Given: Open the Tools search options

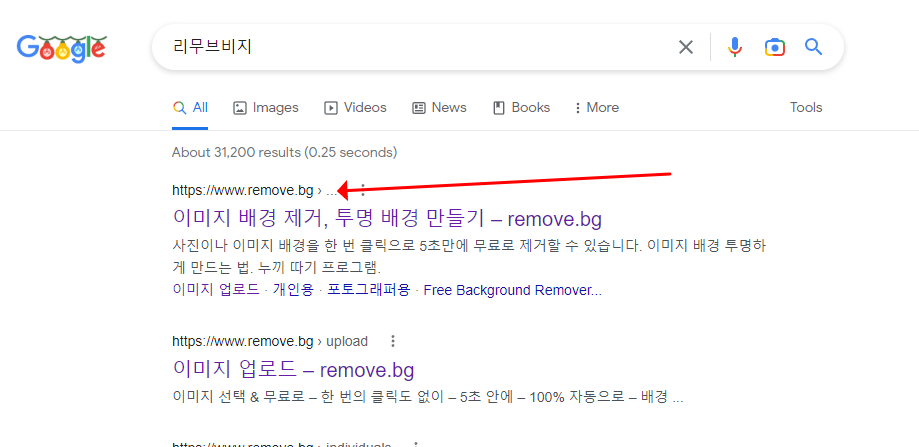Looking at the screenshot, I should [x=806, y=108].
